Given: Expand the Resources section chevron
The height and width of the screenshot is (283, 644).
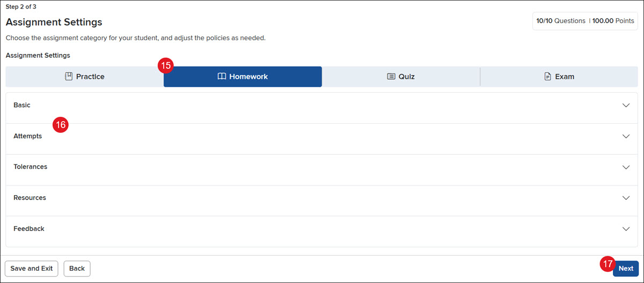Looking at the screenshot, I should tap(626, 198).
